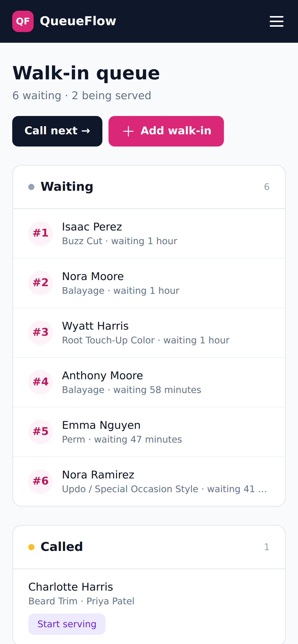The height and width of the screenshot is (644, 298).
Task: Open Nora Ramirez's Updo entry
Action: (x=149, y=481)
